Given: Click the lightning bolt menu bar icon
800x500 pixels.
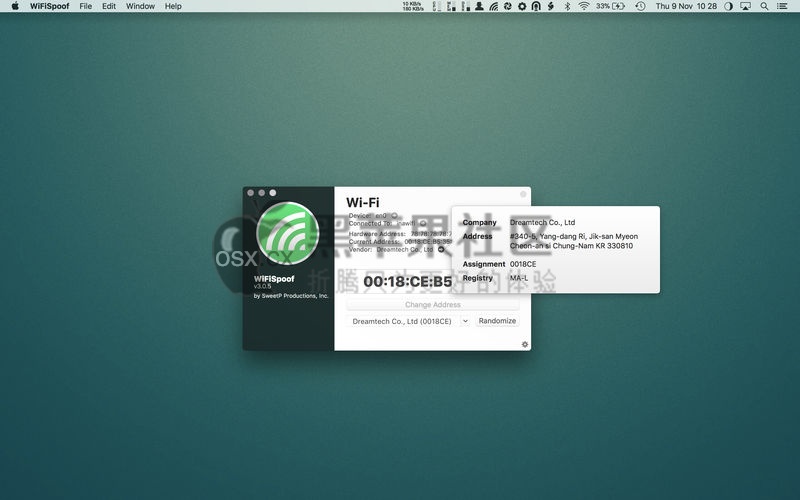Looking at the screenshot, I should click(x=551, y=6).
